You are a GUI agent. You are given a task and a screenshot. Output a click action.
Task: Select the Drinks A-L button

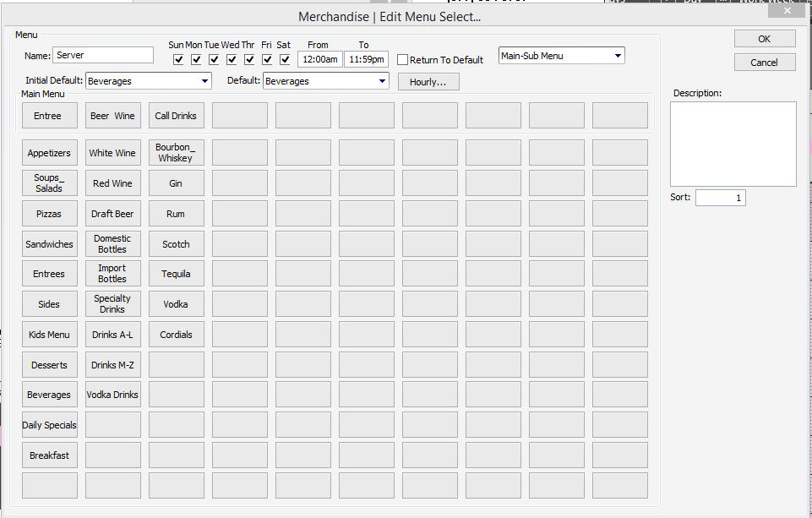(113, 335)
